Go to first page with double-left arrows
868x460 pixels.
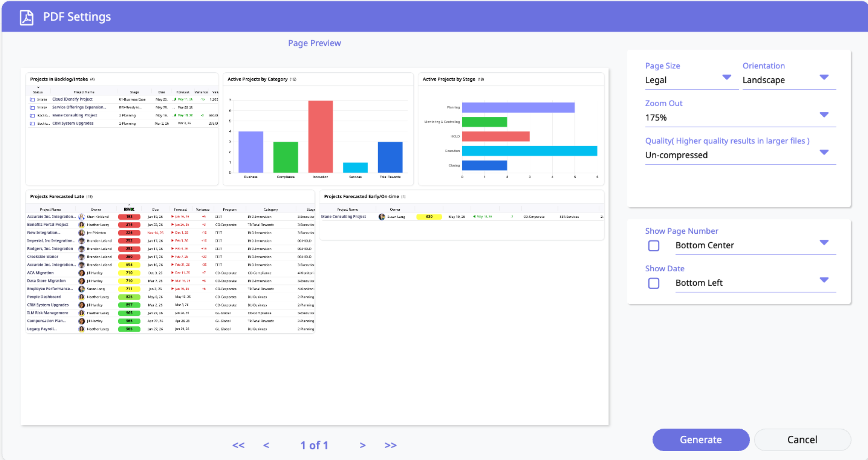tap(238, 445)
